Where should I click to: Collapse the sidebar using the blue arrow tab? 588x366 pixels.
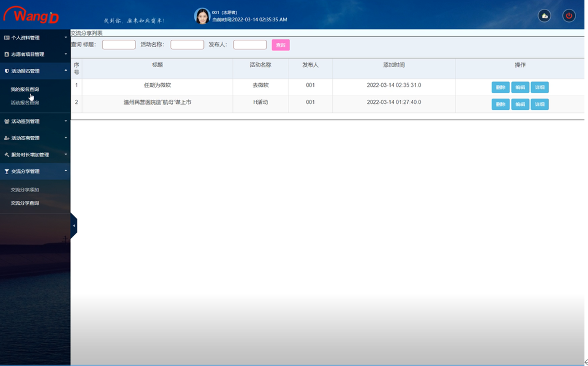tap(73, 225)
